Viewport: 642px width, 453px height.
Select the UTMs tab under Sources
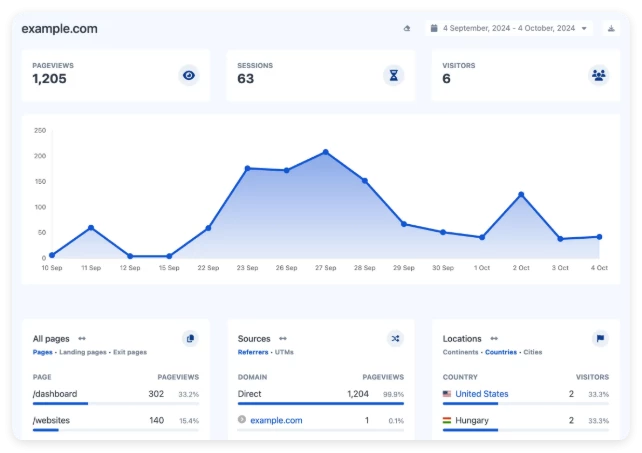pyautogui.click(x=283, y=352)
